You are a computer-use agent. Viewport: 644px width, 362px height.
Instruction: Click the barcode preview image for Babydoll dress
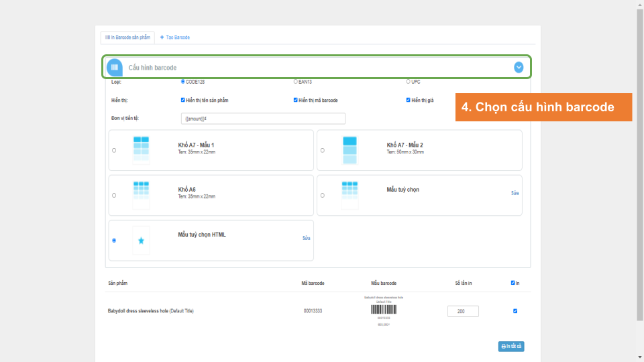(384, 310)
